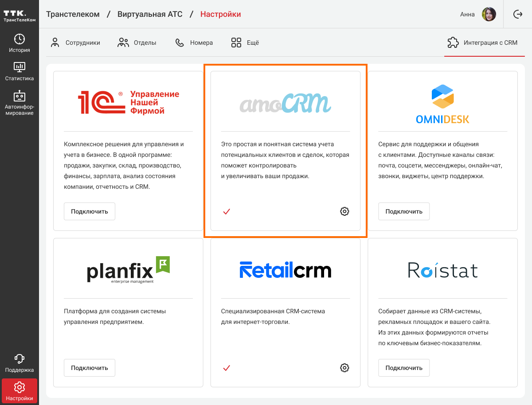
Task: Open amoCRM integration settings gear
Action: [344, 211]
